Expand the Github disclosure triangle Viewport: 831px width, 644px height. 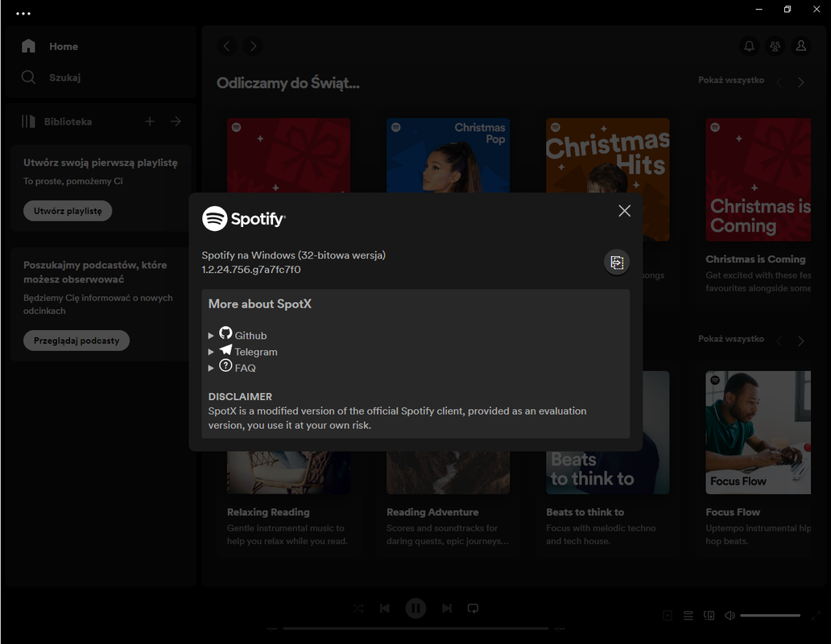[211, 336]
